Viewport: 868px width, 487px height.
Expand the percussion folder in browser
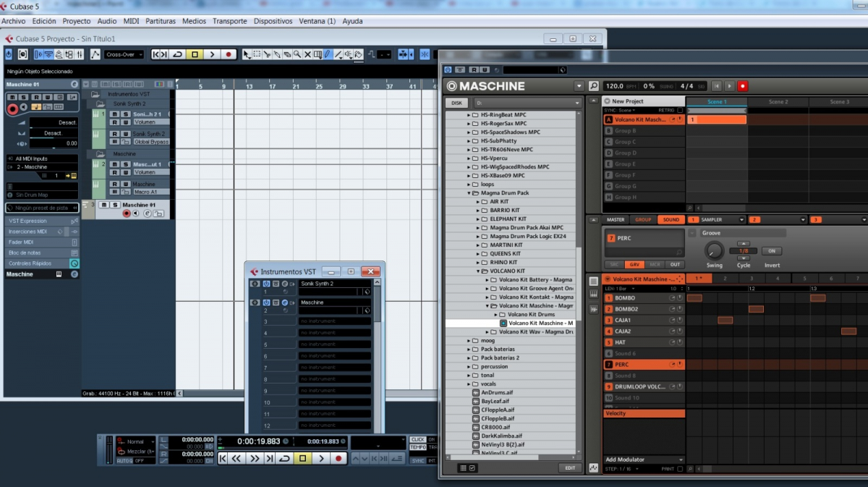(x=468, y=367)
